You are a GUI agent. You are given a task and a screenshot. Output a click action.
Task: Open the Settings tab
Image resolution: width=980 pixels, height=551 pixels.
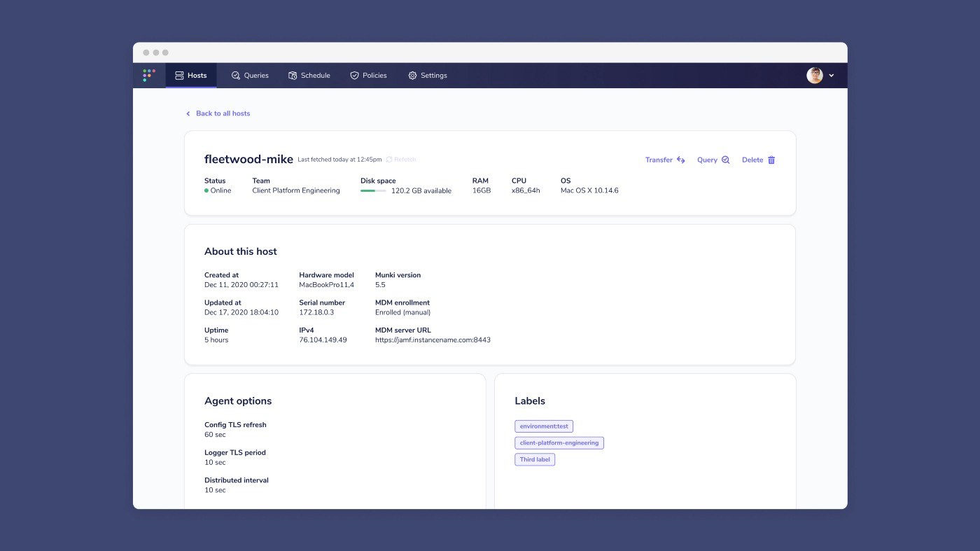click(x=428, y=75)
